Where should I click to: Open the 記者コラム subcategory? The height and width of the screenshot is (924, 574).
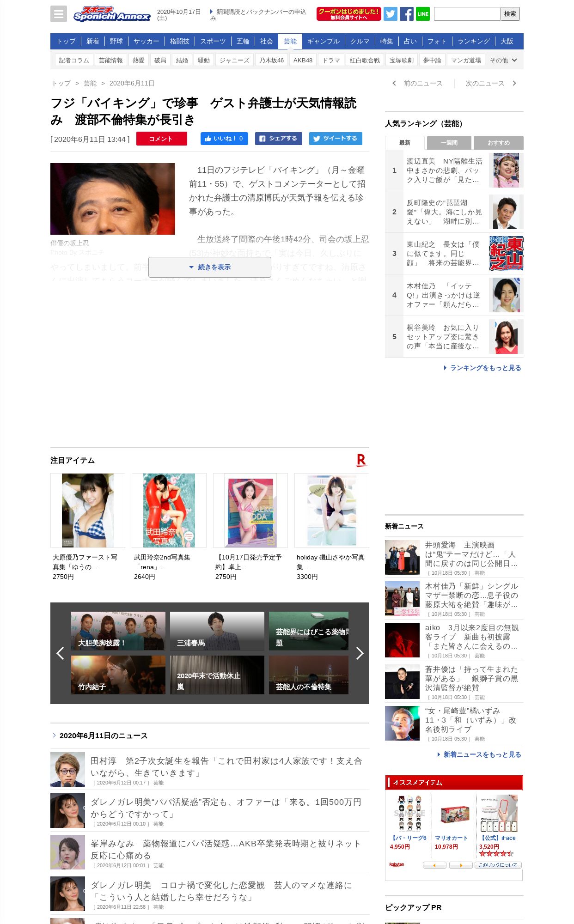coord(74,61)
